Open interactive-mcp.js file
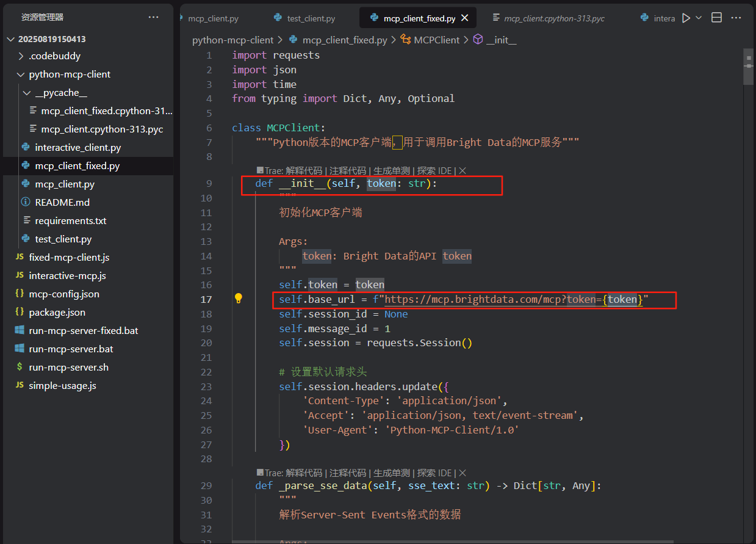Image resolution: width=756 pixels, height=544 pixels. 67,276
